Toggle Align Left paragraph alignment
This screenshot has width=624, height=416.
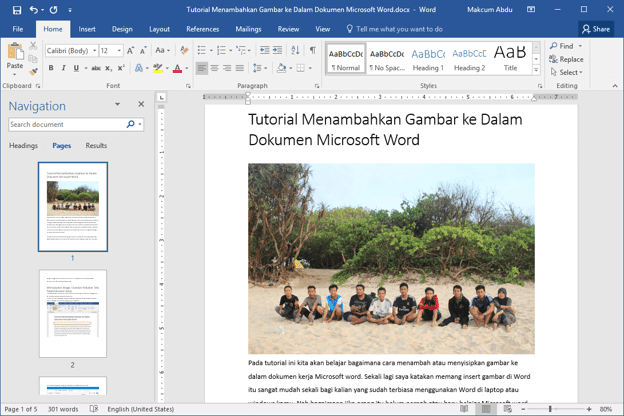click(x=202, y=68)
